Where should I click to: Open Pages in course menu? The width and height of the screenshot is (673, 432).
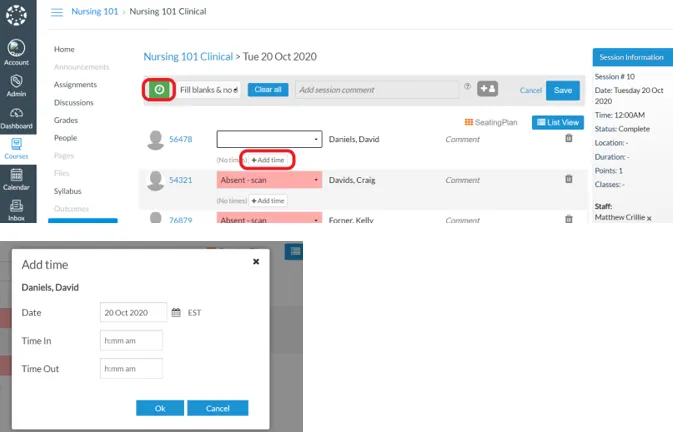[x=64, y=155]
